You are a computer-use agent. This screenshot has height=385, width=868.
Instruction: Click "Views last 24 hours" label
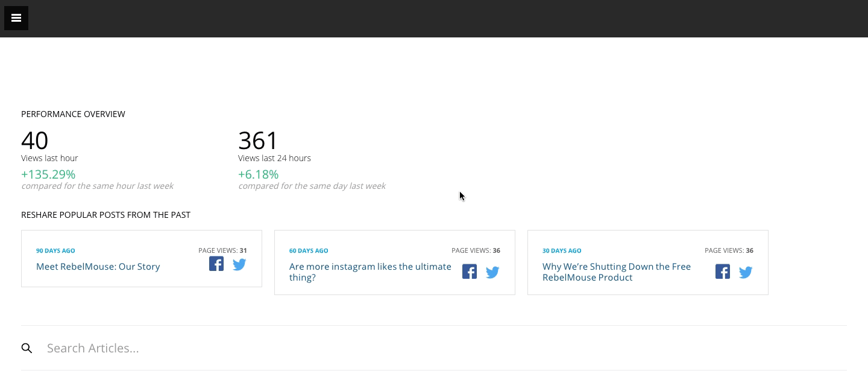(274, 158)
